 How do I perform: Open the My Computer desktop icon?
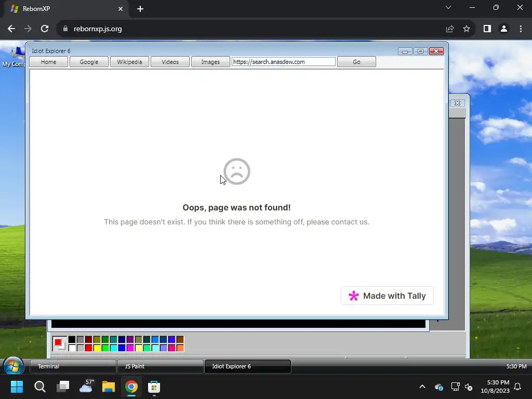[14, 57]
